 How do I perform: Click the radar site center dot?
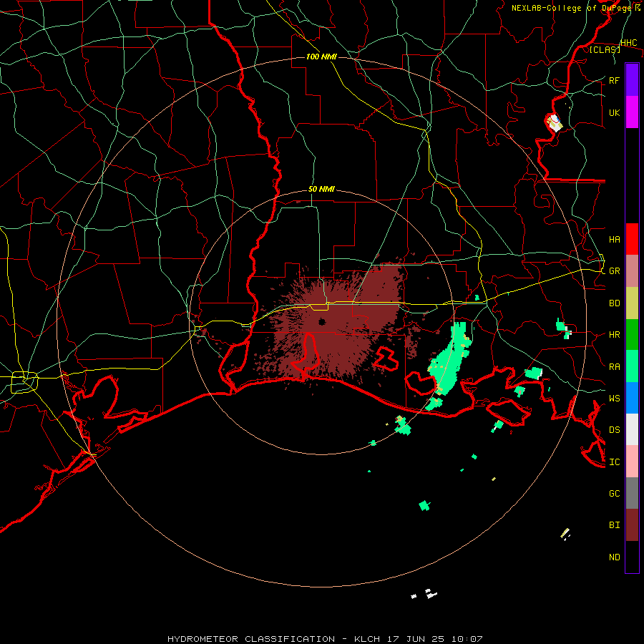[x=322, y=321]
